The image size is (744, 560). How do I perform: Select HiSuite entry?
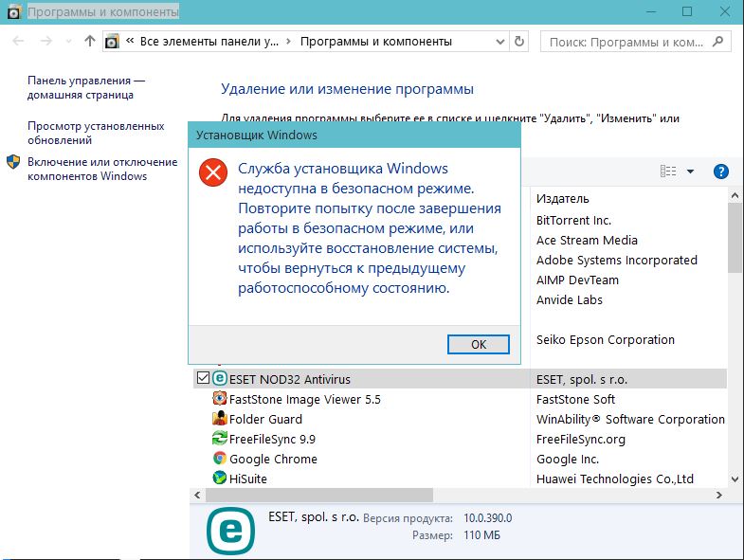tap(248, 479)
